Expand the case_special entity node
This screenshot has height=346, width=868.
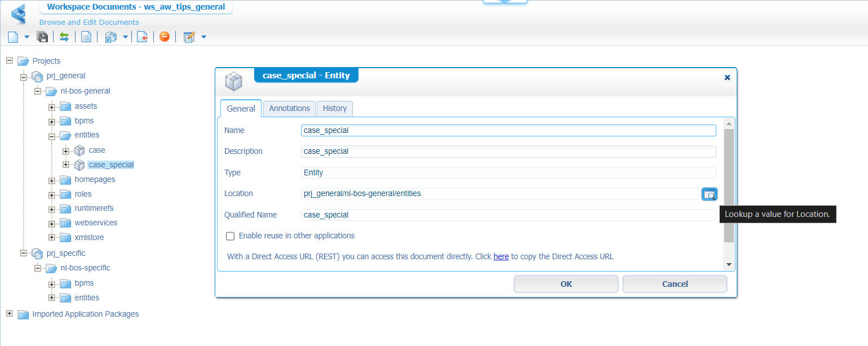(66, 165)
